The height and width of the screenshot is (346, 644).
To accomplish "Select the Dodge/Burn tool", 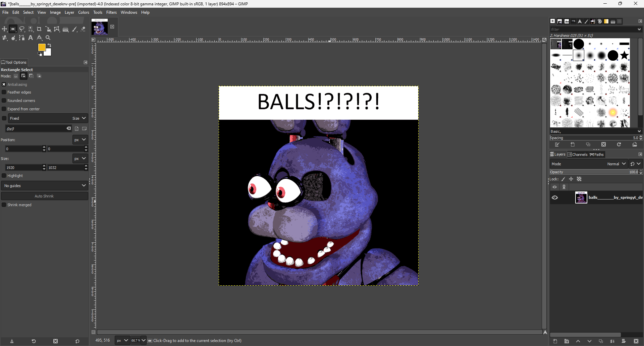I will (13, 38).
